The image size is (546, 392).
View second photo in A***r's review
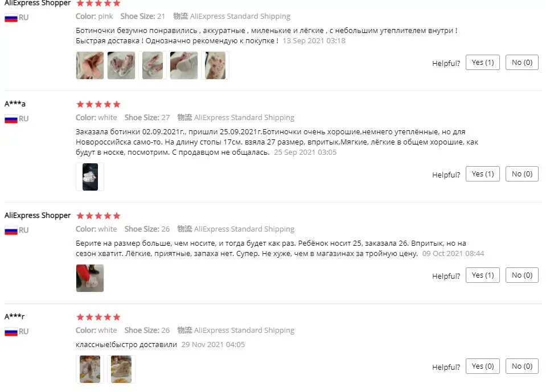pyautogui.click(x=121, y=369)
